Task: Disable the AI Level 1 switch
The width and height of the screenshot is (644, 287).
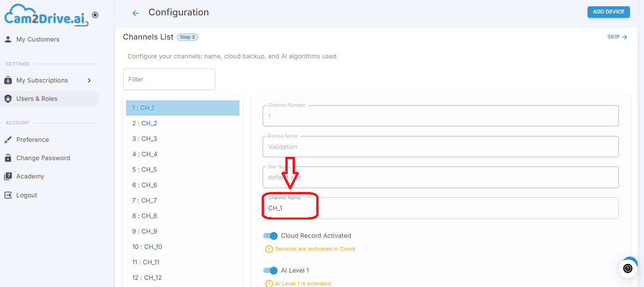Action: 270,271
